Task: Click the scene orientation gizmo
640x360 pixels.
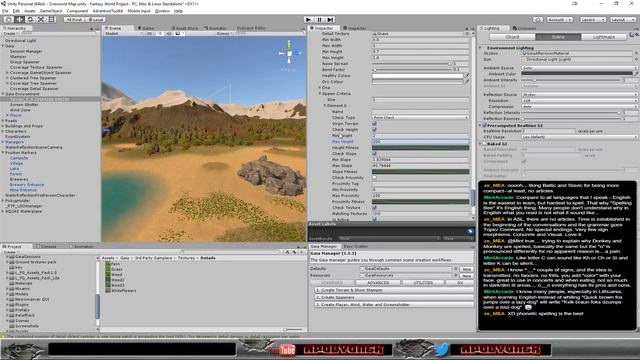Action: (x=289, y=53)
